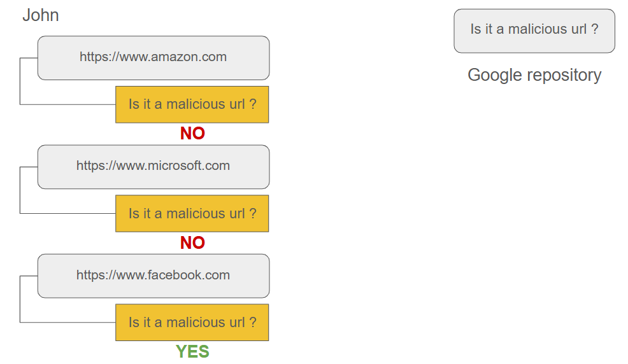
Task: Click yellow malicious url box under facebook
Action: click(192, 323)
